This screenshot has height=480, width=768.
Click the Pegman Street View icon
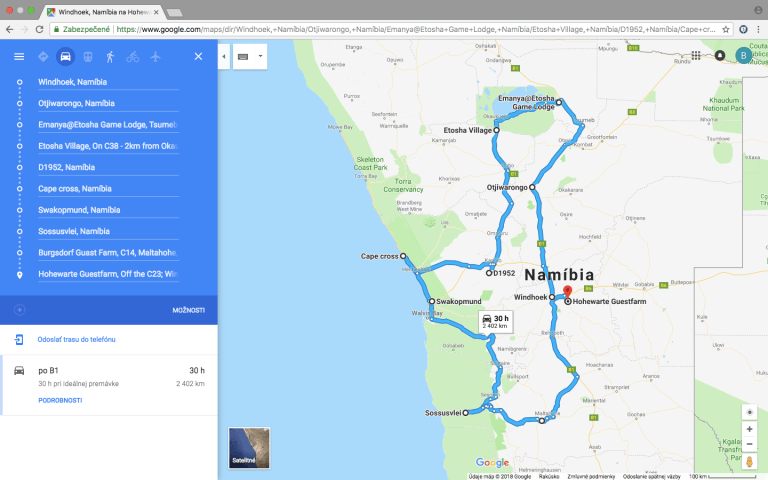(749, 462)
